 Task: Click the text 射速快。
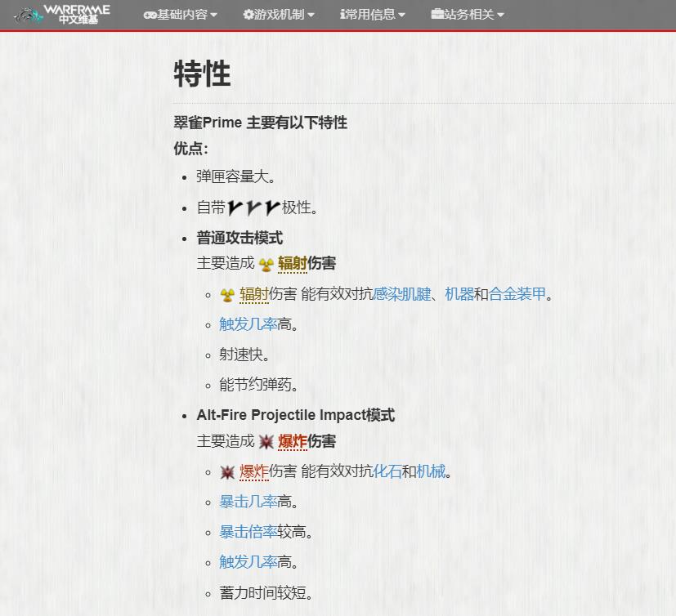pos(244,355)
